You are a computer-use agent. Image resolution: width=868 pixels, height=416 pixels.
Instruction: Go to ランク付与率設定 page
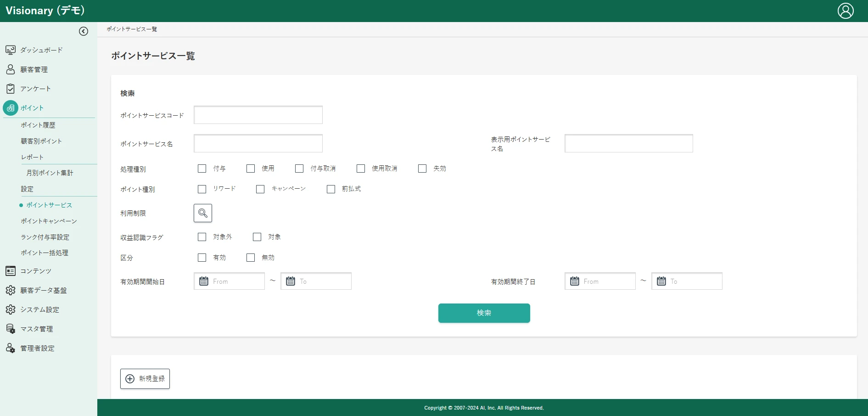click(45, 237)
